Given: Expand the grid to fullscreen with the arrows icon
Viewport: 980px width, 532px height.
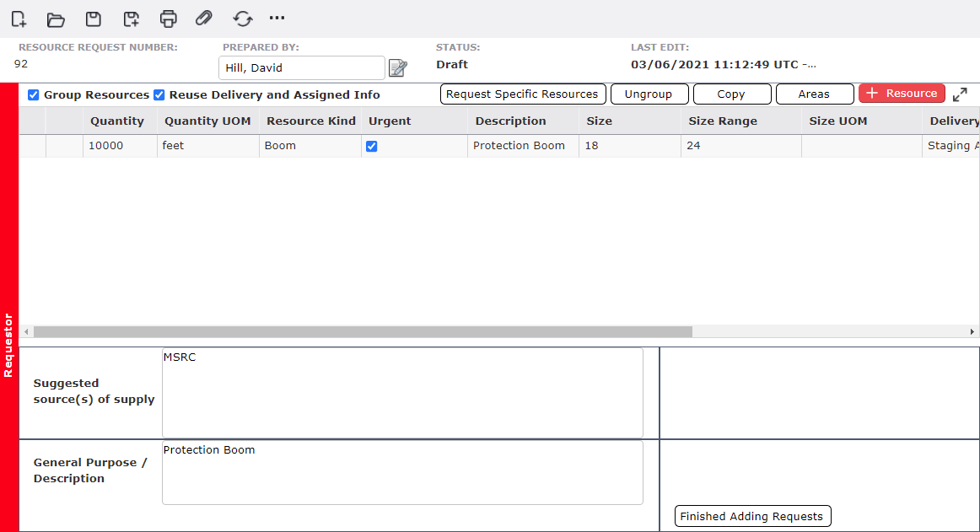Looking at the screenshot, I should [x=960, y=94].
